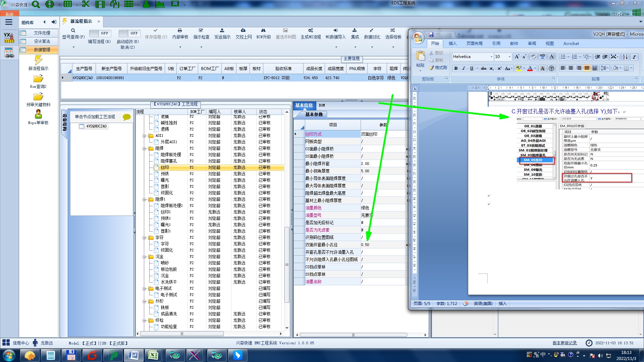Image resolution: width=644 pixels, height=362 pixels.
Task: Click Word Bold formatting button
Action: pyautogui.click(x=456, y=68)
